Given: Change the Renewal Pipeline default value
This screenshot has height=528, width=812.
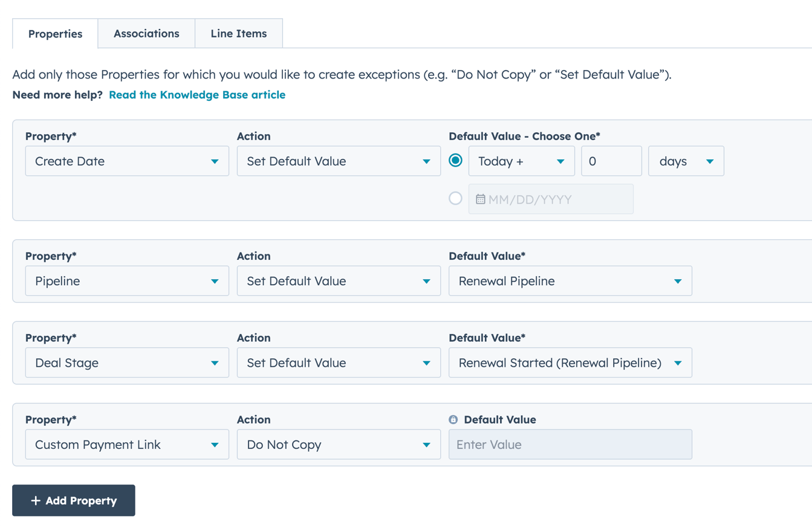Looking at the screenshot, I should coord(570,282).
